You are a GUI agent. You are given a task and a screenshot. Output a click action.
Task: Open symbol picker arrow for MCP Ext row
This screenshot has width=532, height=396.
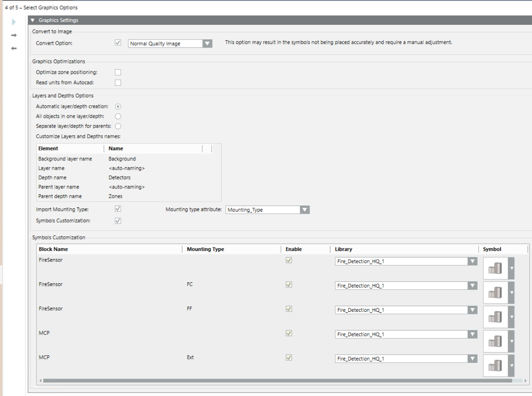511,365
